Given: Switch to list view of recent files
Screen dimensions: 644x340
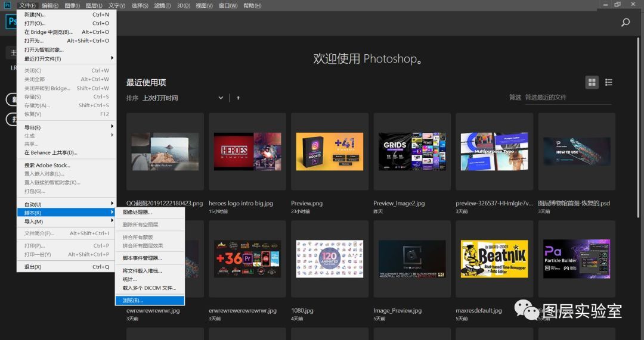Looking at the screenshot, I should point(609,83).
